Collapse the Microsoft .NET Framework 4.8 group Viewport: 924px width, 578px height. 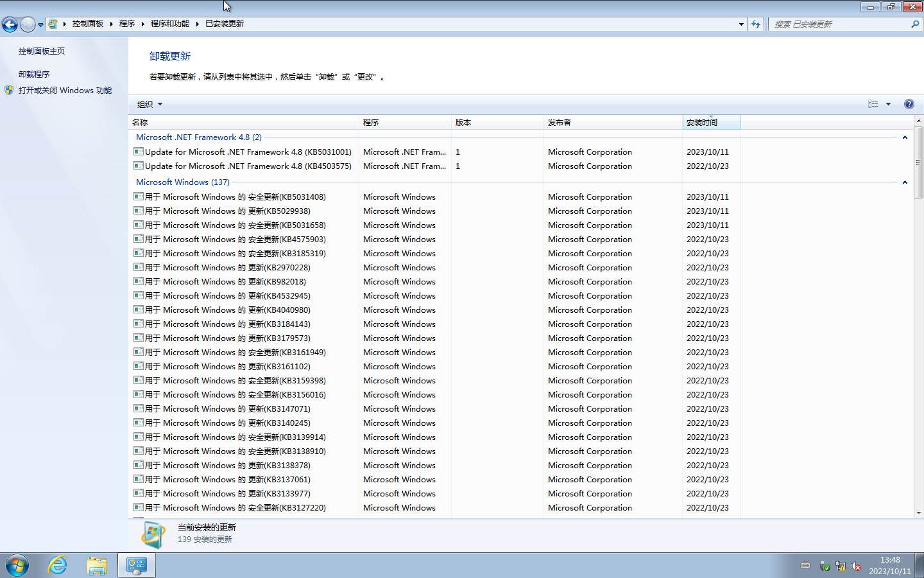pyautogui.click(x=905, y=137)
